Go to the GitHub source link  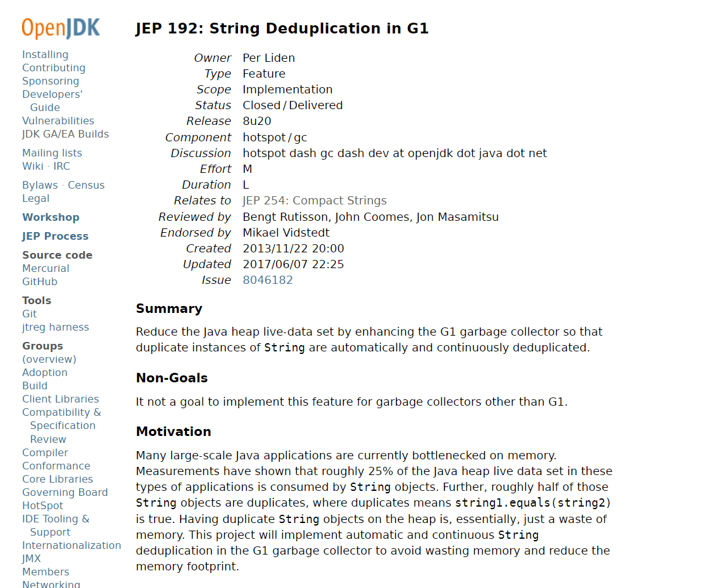tap(40, 282)
